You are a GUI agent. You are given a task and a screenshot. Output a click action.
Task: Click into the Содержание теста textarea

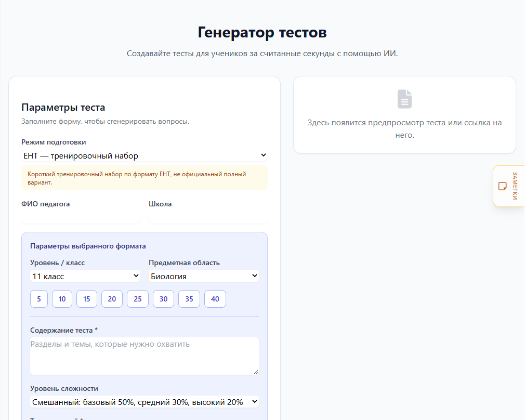point(145,356)
